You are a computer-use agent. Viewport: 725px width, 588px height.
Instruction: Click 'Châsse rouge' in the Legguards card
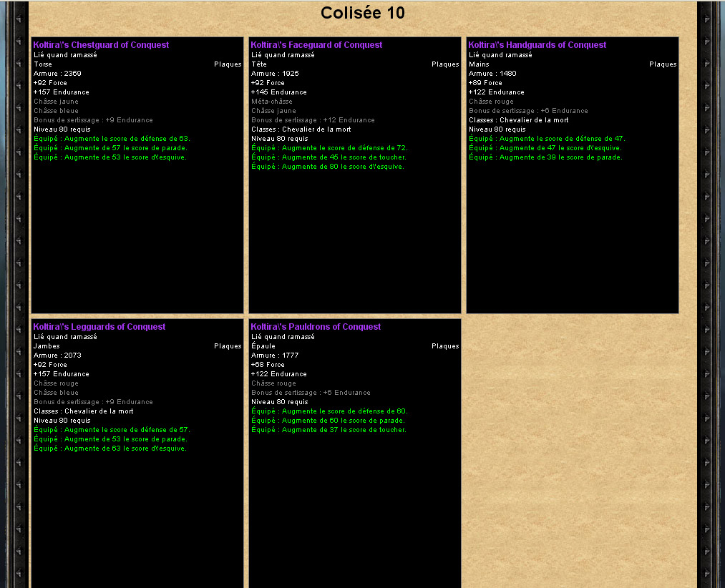tap(56, 383)
